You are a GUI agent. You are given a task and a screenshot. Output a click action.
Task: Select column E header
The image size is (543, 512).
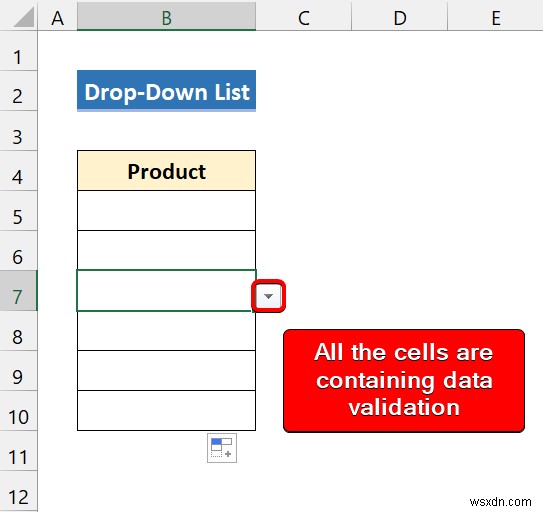(x=496, y=17)
